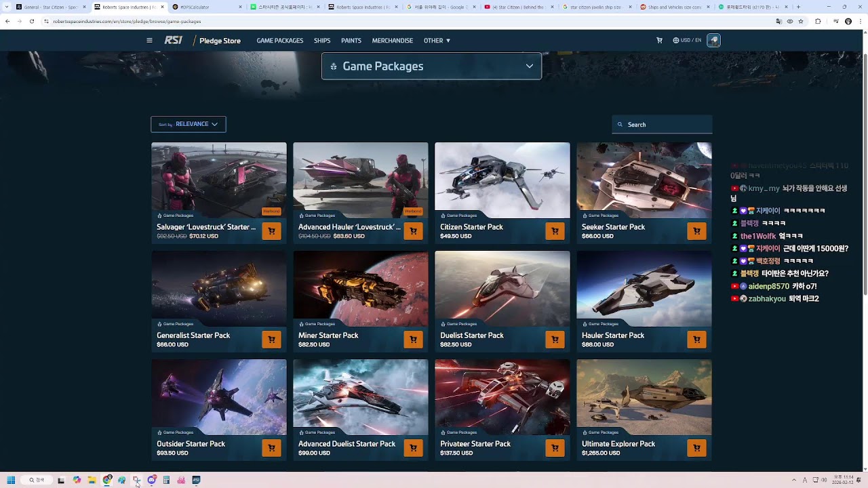The image size is (868, 488).
Task: Open the account avatar in the header
Action: pos(713,41)
